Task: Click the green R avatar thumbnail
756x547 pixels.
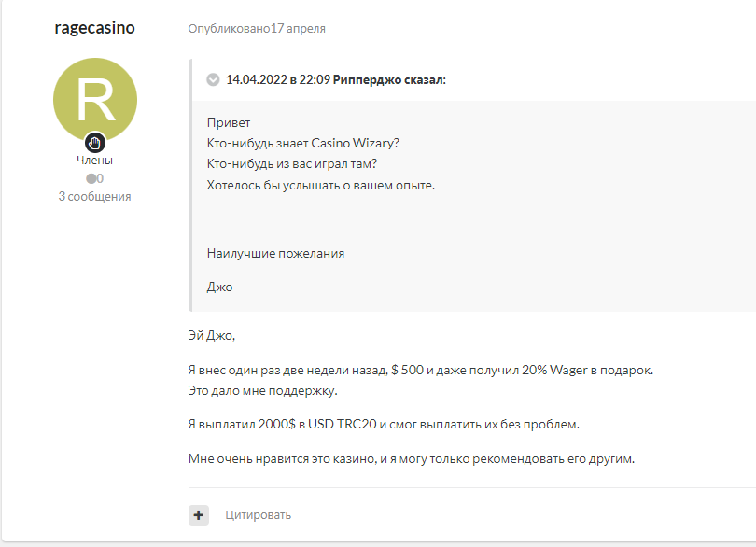Action: tap(95, 100)
